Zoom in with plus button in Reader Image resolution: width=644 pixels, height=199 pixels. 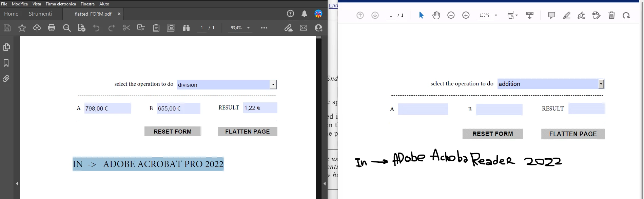point(466,15)
